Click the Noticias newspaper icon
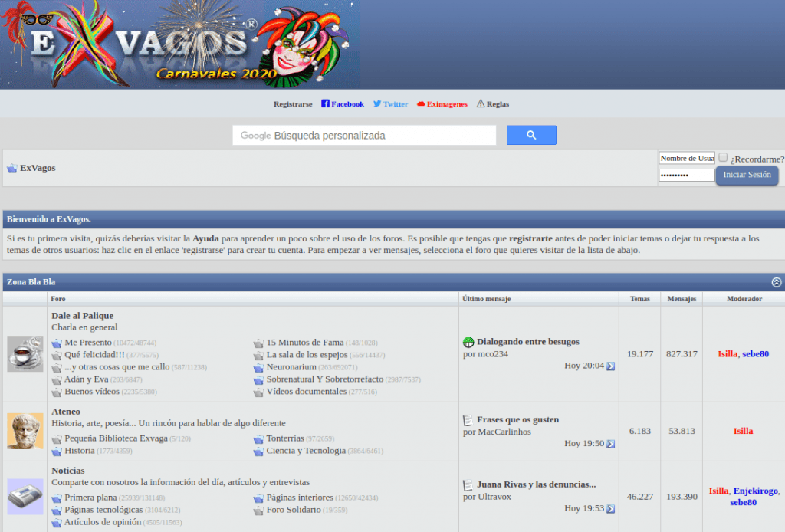This screenshot has width=785, height=532. click(x=25, y=497)
